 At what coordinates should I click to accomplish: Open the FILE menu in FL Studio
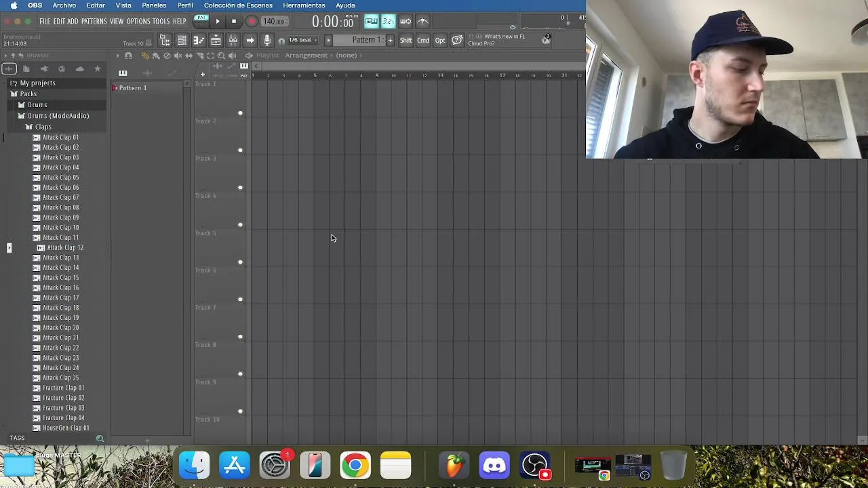[45, 22]
